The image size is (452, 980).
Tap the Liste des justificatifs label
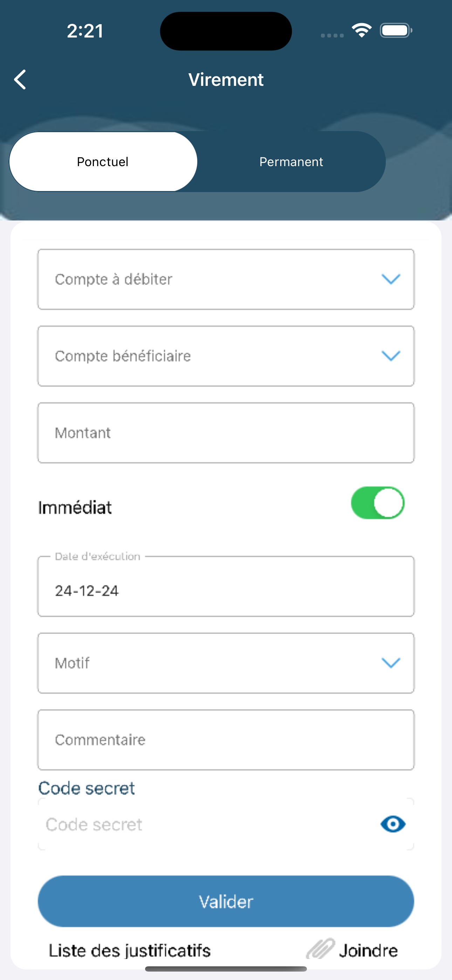pos(130,950)
